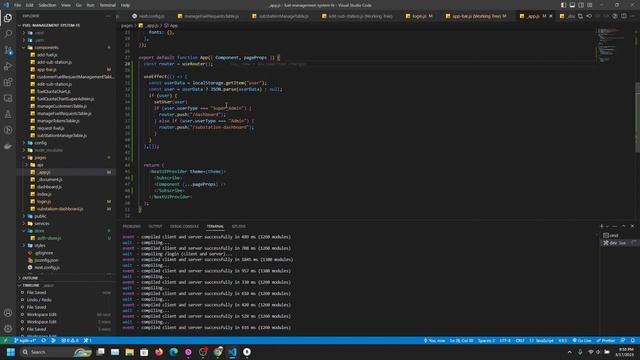Click the Go Live status bar button
The height and width of the screenshot is (360, 640).
(582, 340)
